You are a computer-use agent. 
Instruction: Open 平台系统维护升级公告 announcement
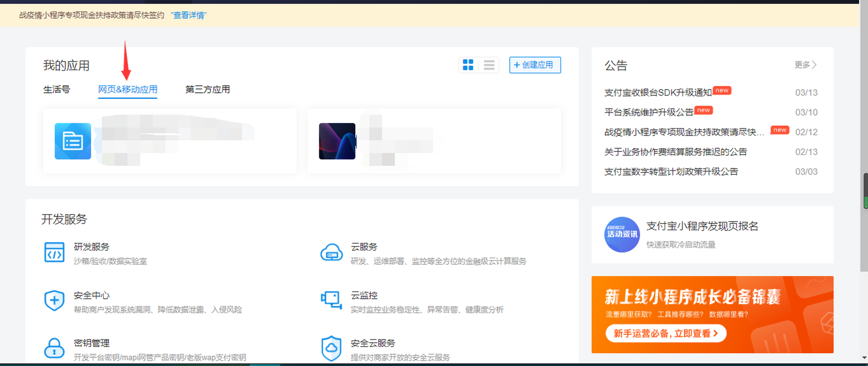(649, 112)
